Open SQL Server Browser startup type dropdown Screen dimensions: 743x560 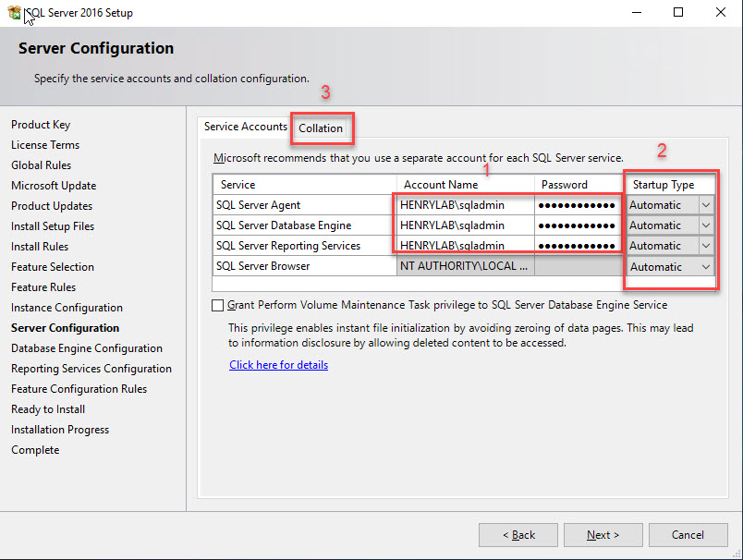click(x=705, y=265)
